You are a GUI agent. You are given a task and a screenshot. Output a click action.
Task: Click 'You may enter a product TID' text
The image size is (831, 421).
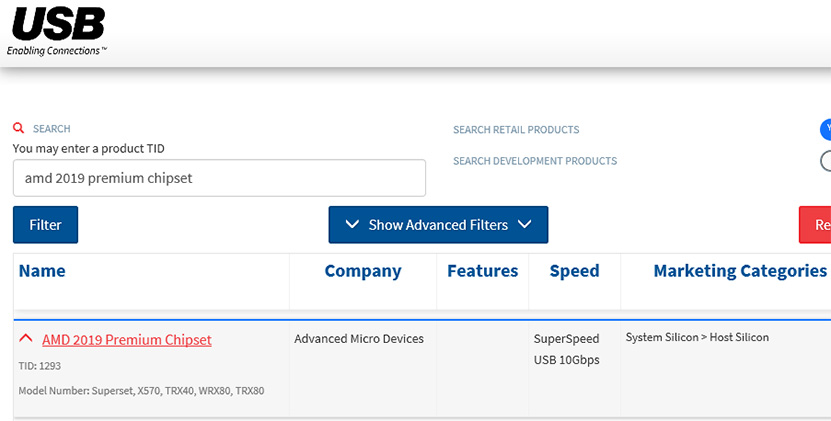[89, 148]
